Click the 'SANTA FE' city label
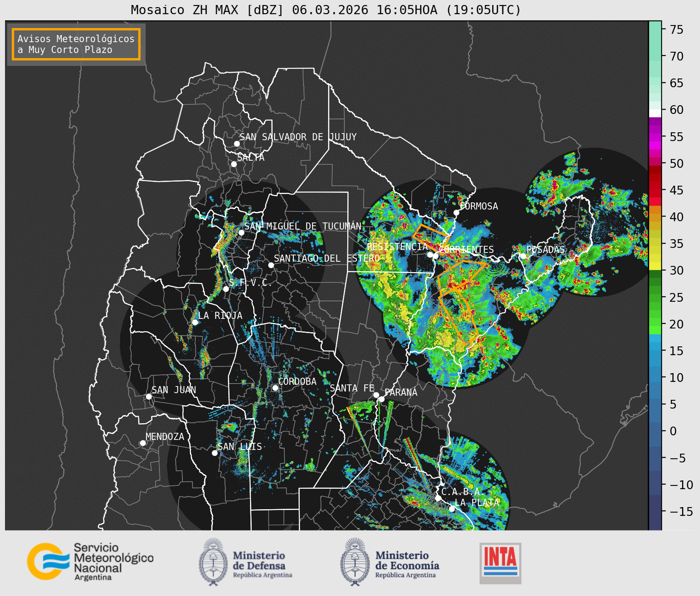Screen dimensions: 700x596 pos(352,388)
